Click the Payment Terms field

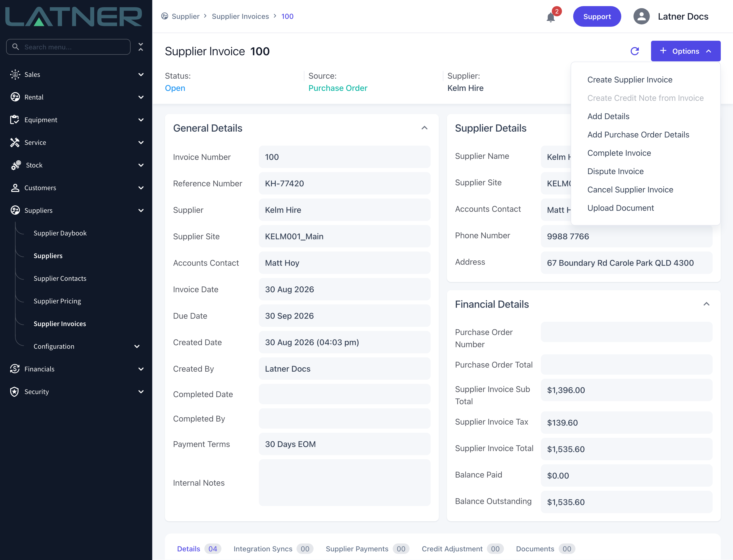click(x=344, y=444)
